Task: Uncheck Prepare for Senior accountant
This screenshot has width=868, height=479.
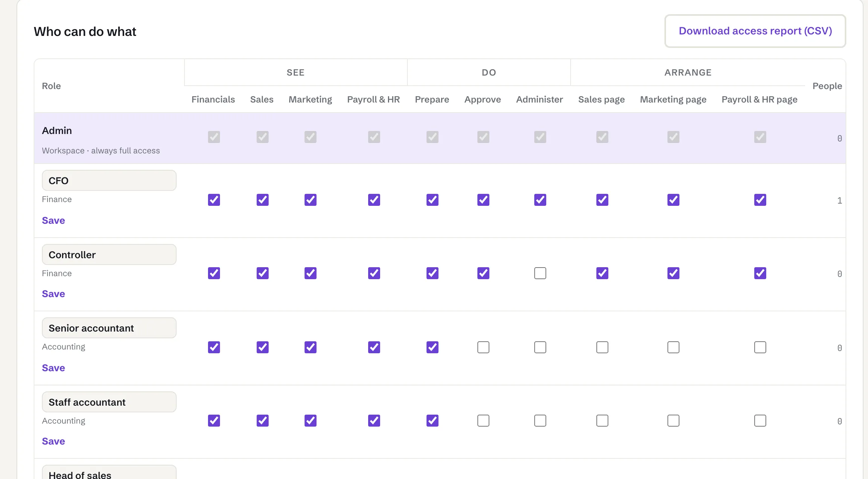Action: [433, 347]
